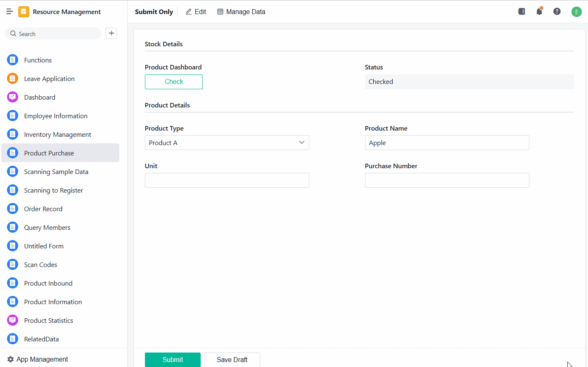
Task: Open the user avatar in the header
Action: (576, 12)
